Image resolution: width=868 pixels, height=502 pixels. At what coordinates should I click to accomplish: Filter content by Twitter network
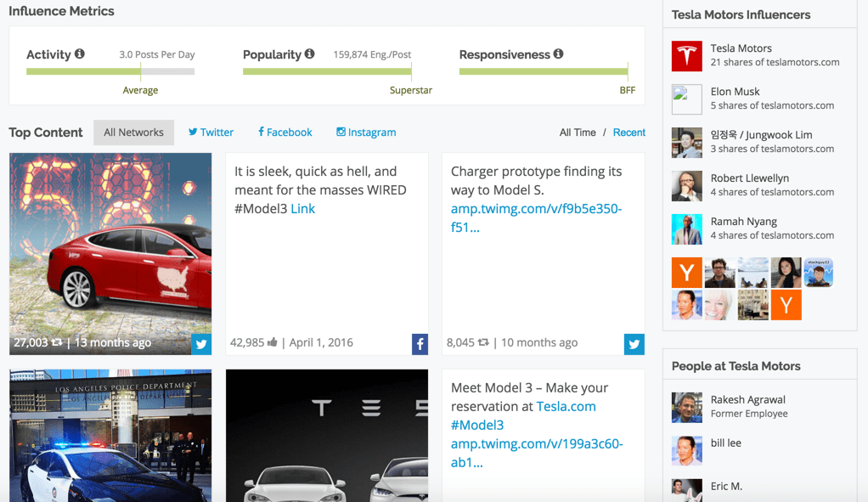coord(211,132)
